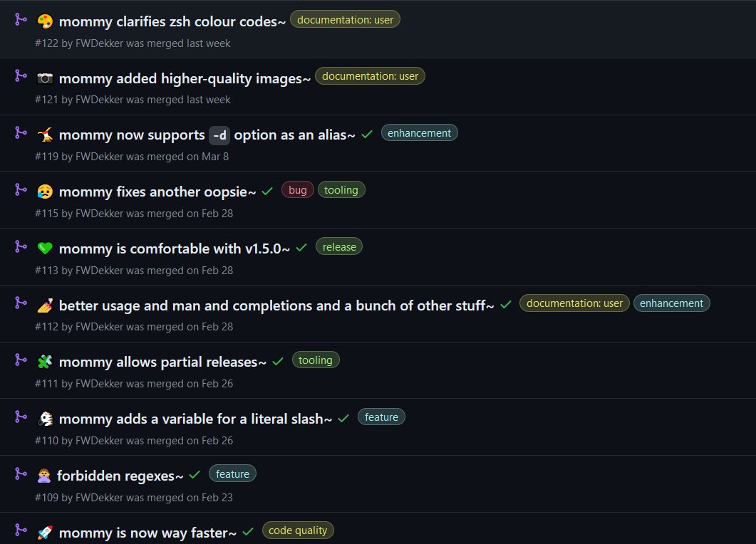Click the merged icon beside pull request #110
This screenshot has height=544, width=756.
(x=21, y=417)
